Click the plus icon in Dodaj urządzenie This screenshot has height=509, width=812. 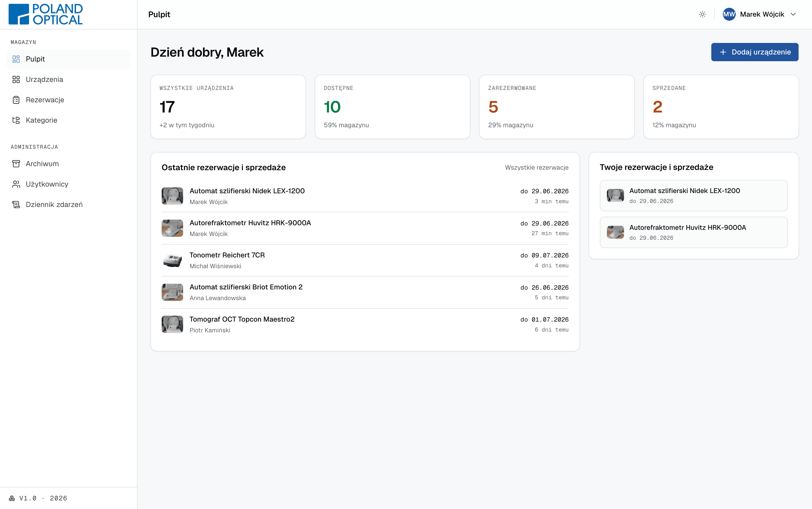click(x=723, y=52)
